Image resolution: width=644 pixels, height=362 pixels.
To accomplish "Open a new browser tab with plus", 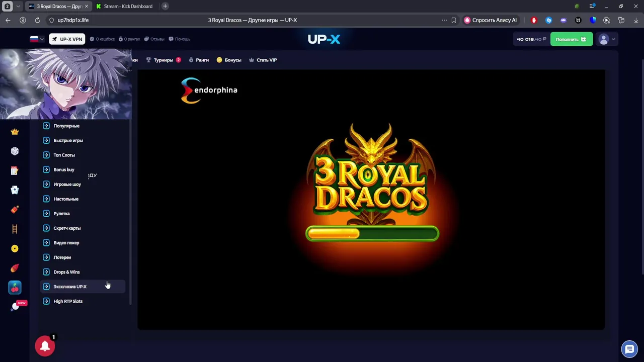I will pos(165,7).
